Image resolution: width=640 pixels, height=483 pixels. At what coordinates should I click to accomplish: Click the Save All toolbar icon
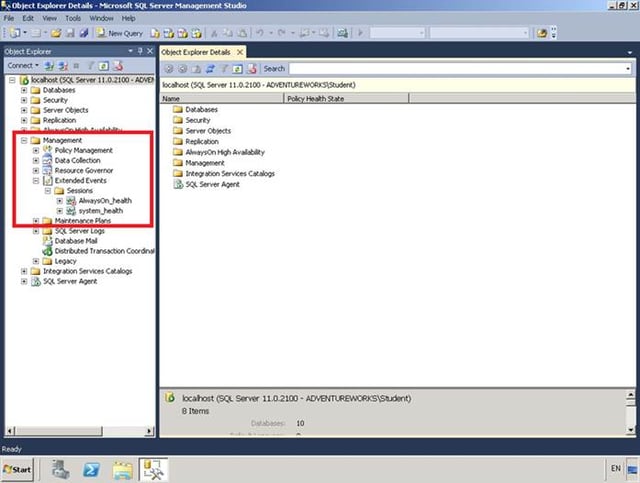84,33
